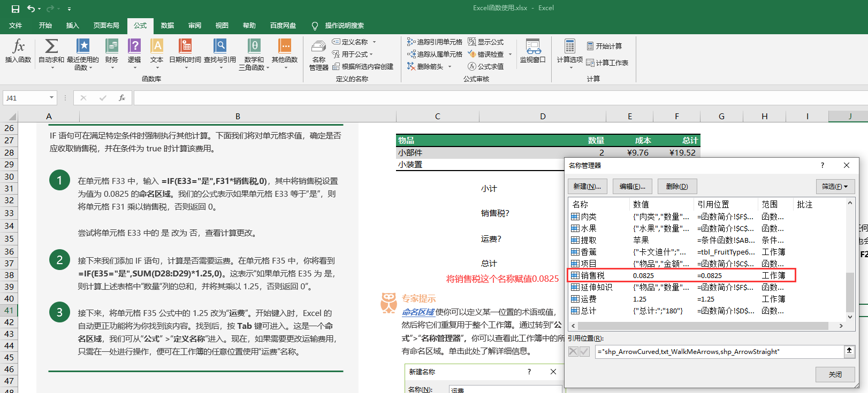The image size is (868, 393).
Task: Click the collapse dialog button beside Refers To
Action: [849, 351]
